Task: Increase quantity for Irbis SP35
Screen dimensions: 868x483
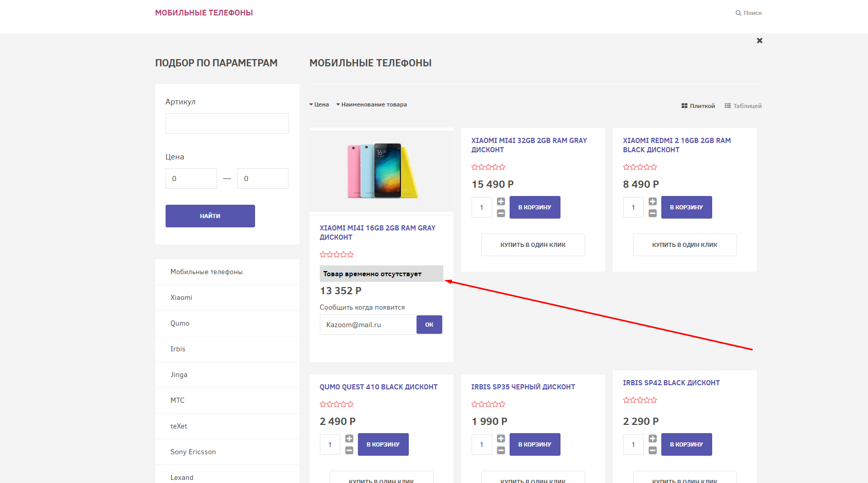Action: (501, 439)
